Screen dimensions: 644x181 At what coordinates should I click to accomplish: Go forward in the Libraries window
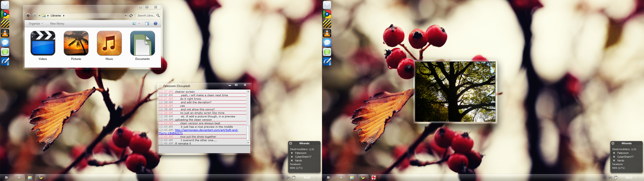35,16
